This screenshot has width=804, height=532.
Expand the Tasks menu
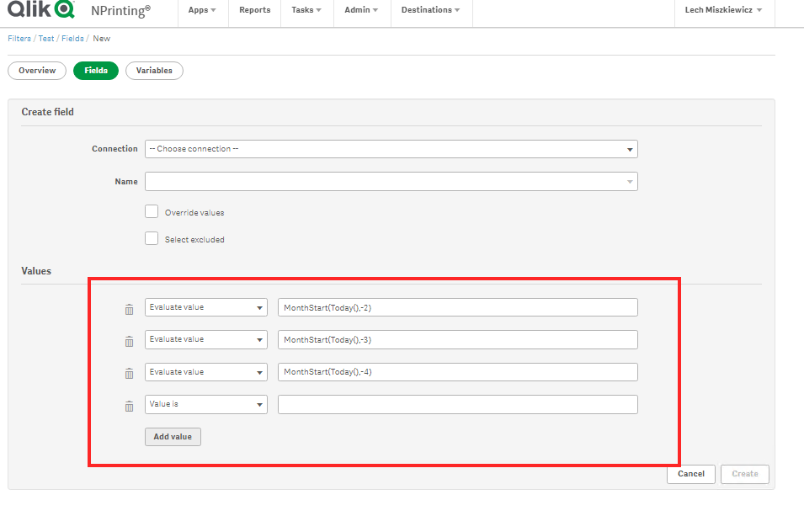[x=306, y=10]
